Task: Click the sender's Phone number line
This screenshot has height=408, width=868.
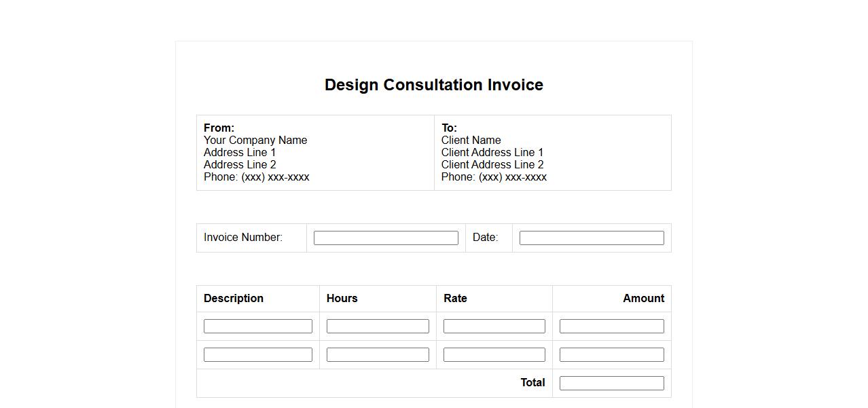Action: 257,177
